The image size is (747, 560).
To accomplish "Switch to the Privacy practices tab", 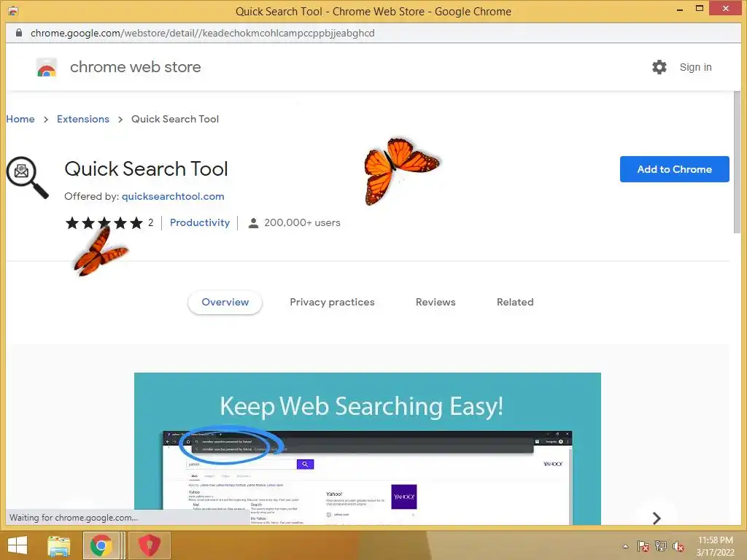I will (332, 303).
